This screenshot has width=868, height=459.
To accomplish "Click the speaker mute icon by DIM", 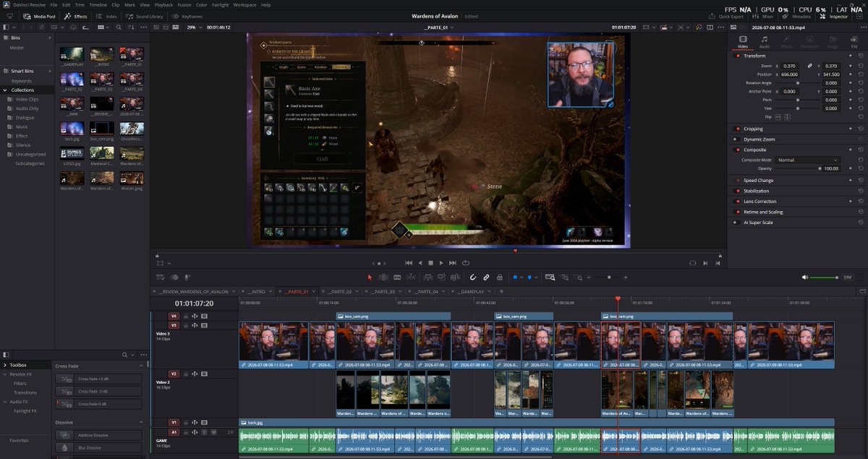I will point(805,278).
